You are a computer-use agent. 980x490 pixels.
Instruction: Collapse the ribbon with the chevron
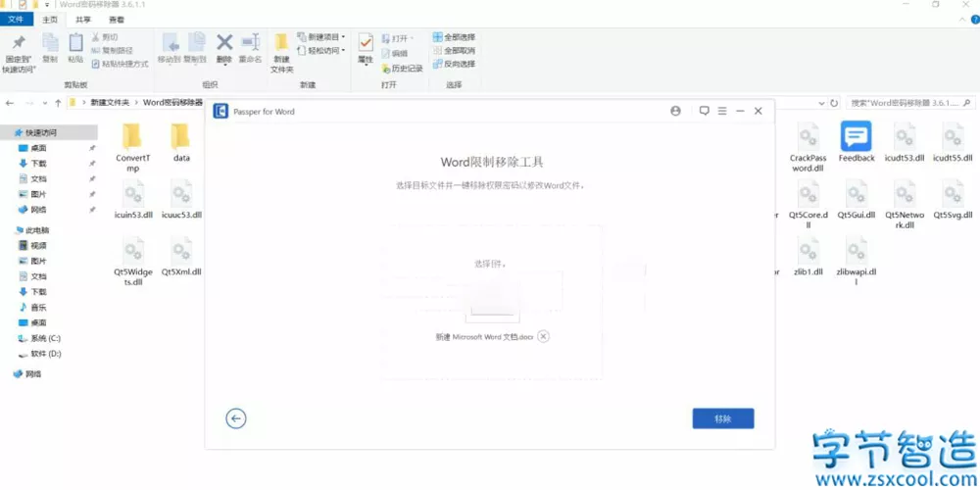(x=962, y=20)
